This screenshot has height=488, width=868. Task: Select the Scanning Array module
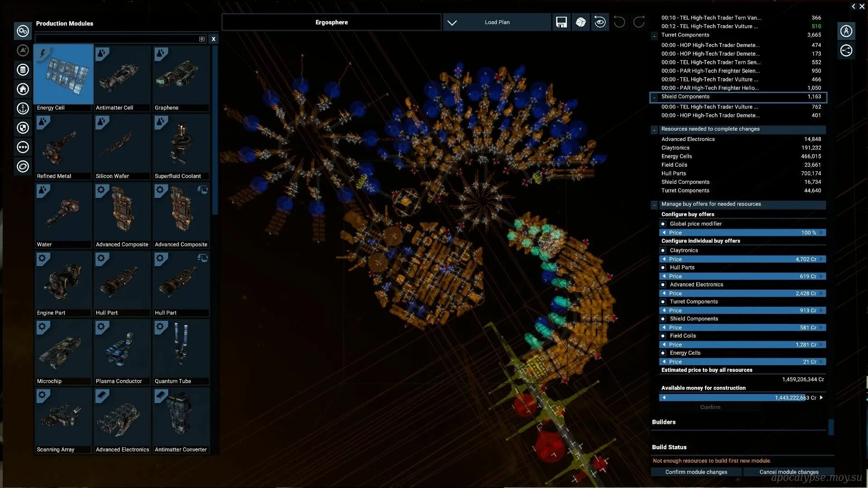[63, 420]
